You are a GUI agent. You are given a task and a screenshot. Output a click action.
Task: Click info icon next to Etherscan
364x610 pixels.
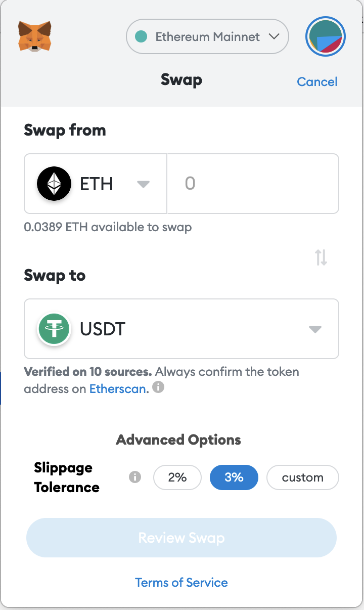coord(158,388)
